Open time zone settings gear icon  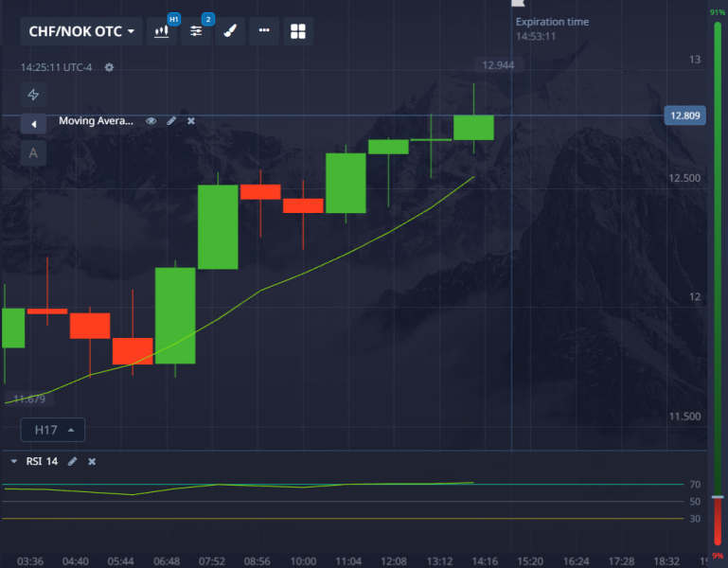click(x=109, y=67)
